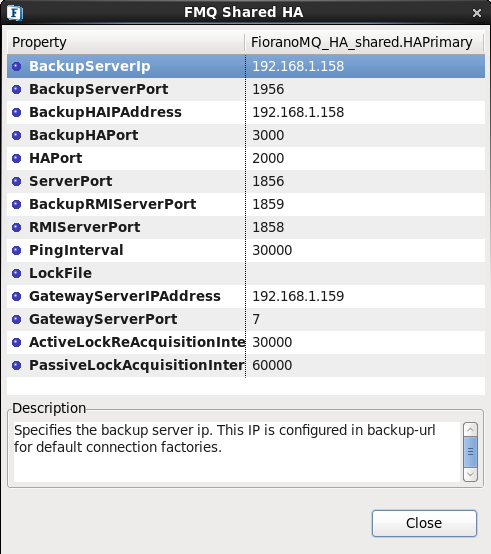Viewport: 491px width, 554px height.
Task: Close the FMQ Shared HA dialog window
Action: click(477, 13)
